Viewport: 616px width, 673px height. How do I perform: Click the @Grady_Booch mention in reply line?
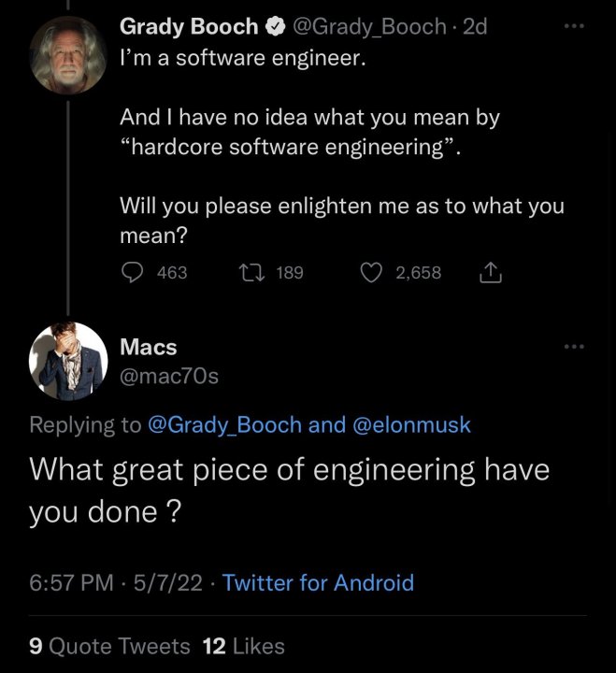(x=225, y=424)
